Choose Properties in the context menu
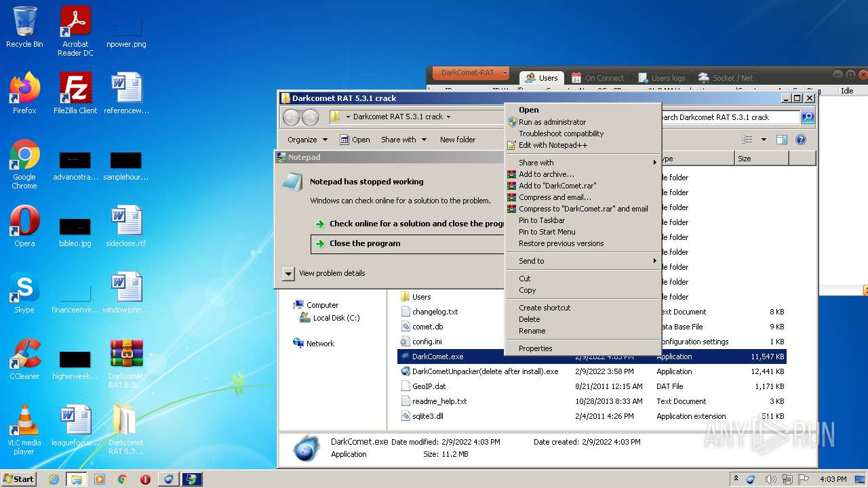868x488 pixels. click(x=583, y=348)
